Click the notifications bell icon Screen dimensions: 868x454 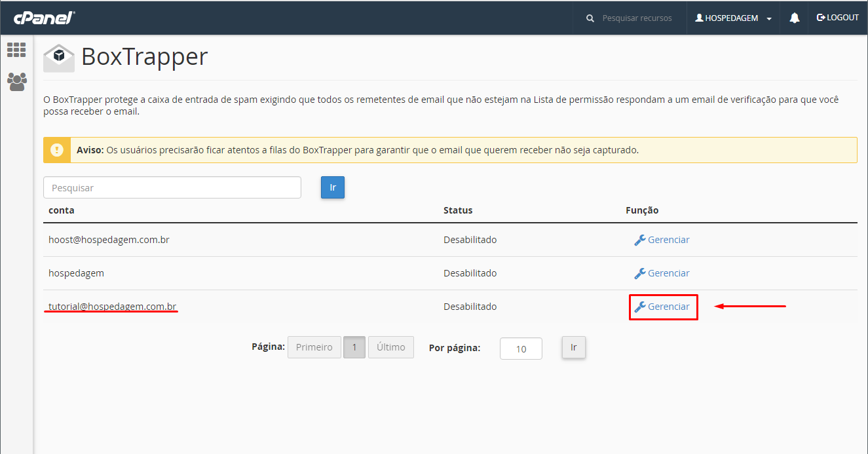click(x=795, y=18)
